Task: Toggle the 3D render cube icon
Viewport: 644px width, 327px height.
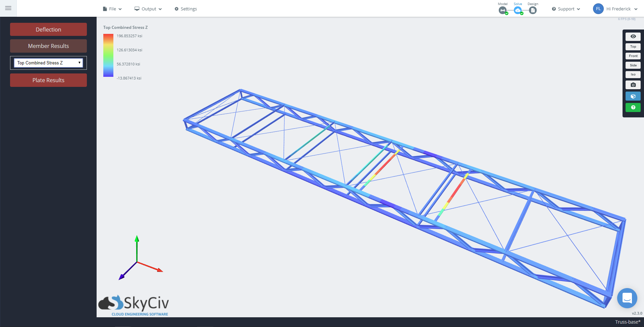Action: point(633,96)
